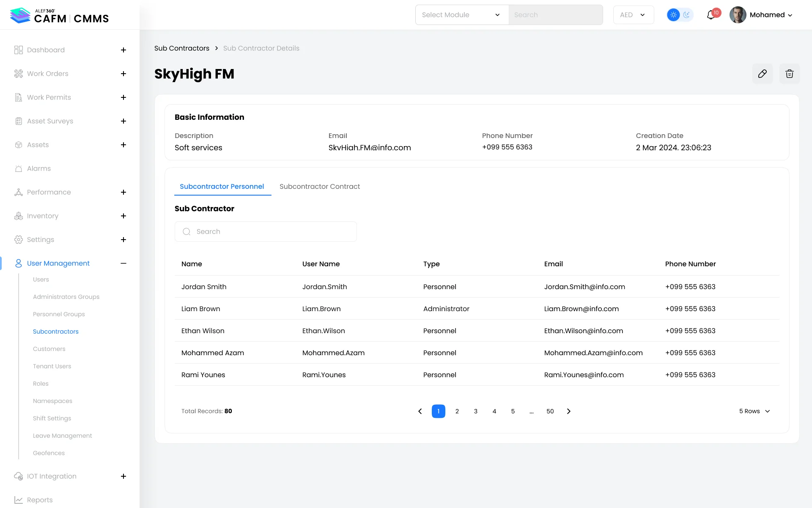Click the Assets cube icon

pyautogui.click(x=18, y=145)
